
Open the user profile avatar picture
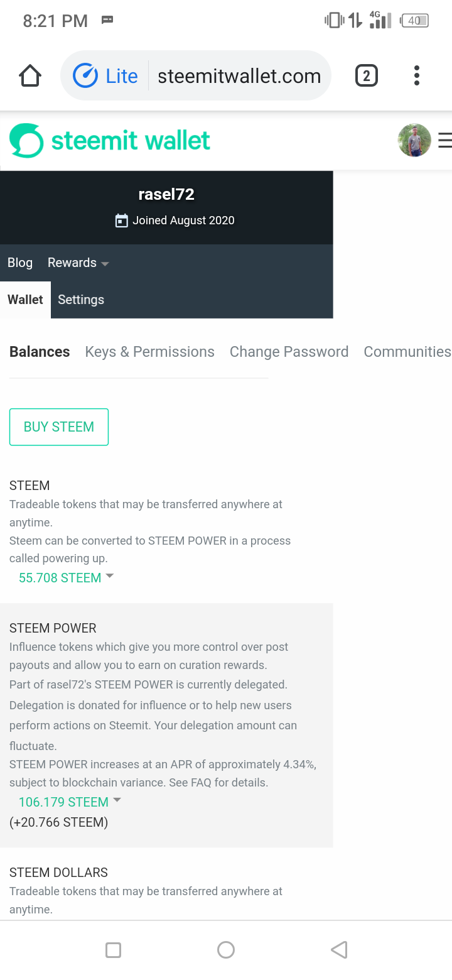click(414, 140)
